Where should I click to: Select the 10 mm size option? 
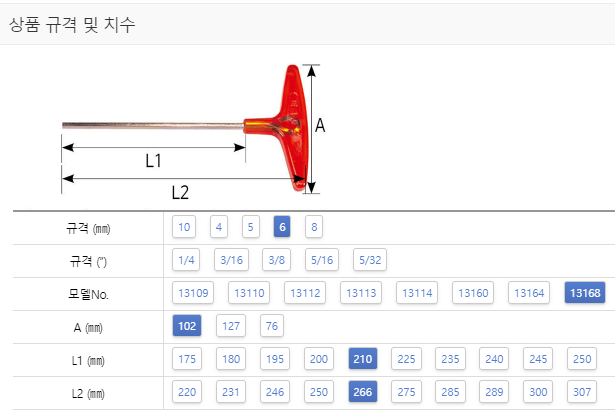pyautogui.click(x=184, y=227)
